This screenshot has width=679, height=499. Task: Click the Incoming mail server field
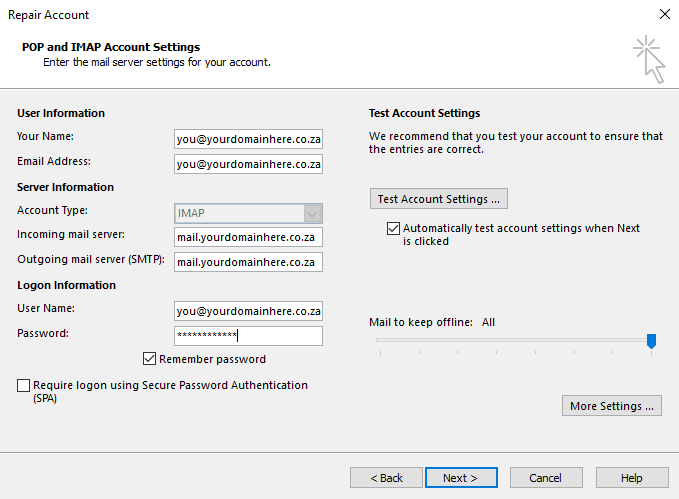248,238
